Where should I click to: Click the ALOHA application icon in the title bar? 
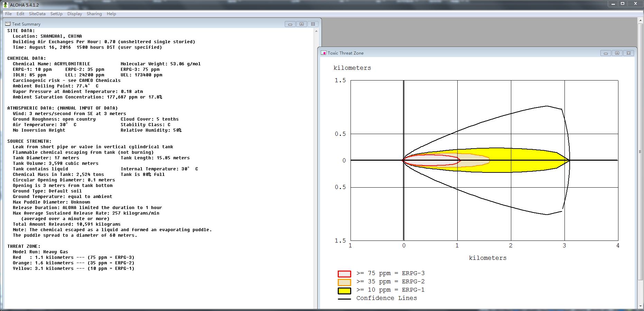pyautogui.click(x=5, y=5)
